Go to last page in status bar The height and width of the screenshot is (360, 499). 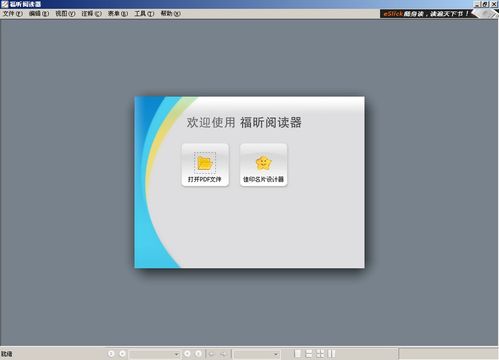[198, 354]
